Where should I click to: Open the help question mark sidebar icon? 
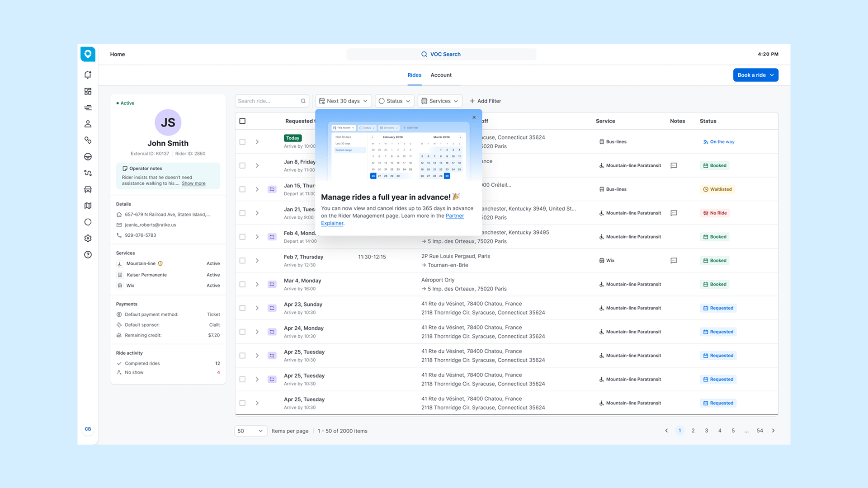(x=88, y=255)
